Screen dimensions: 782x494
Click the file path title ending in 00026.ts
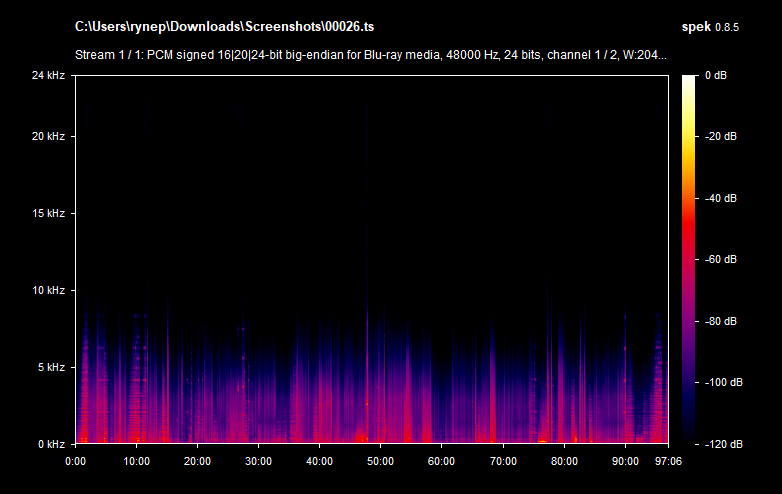tap(225, 25)
